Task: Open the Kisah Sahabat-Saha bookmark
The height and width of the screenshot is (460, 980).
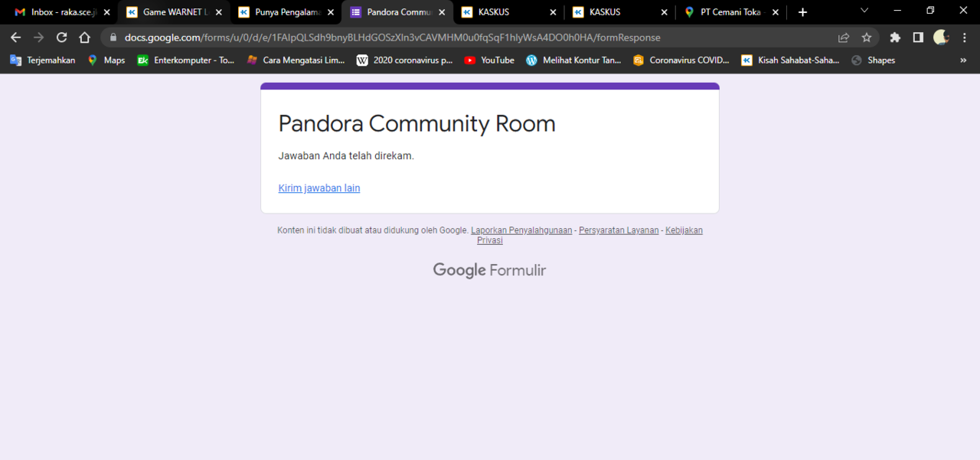Action: pos(790,60)
